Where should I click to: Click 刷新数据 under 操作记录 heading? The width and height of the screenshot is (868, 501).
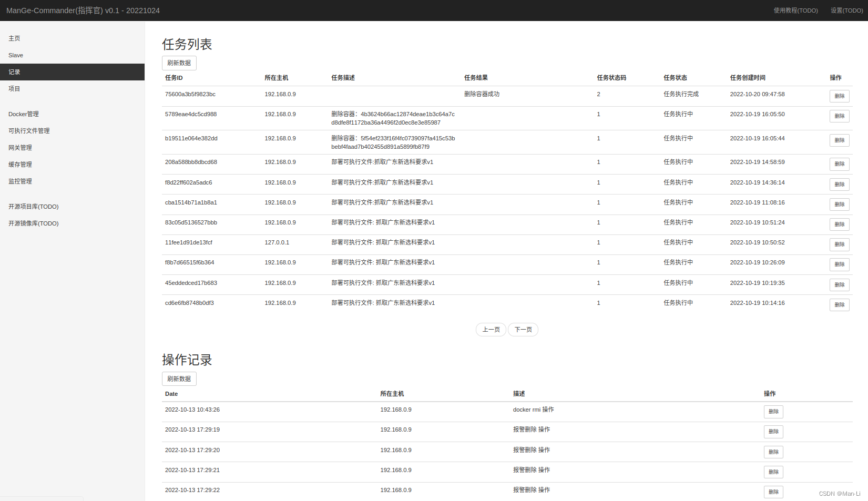(179, 379)
